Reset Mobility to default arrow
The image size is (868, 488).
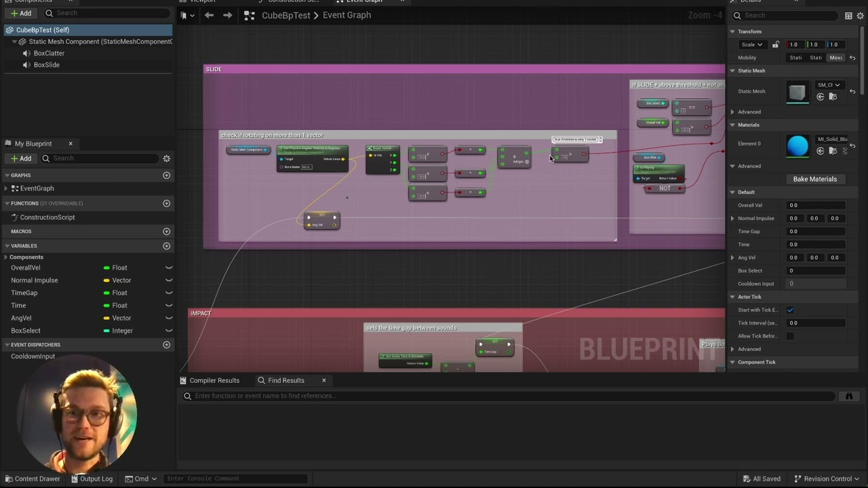pos(852,58)
